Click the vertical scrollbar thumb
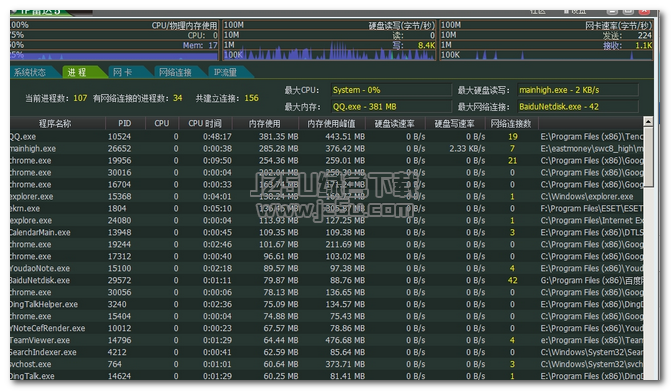 (648, 157)
